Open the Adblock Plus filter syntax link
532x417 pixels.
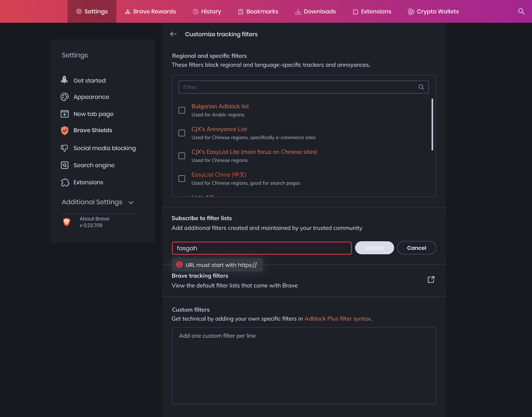(338, 319)
